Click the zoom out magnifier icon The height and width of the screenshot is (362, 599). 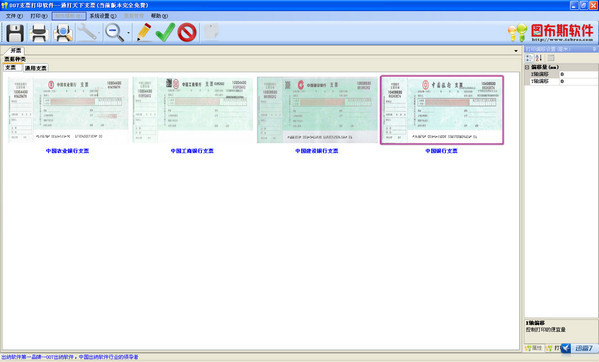[115, 33]
